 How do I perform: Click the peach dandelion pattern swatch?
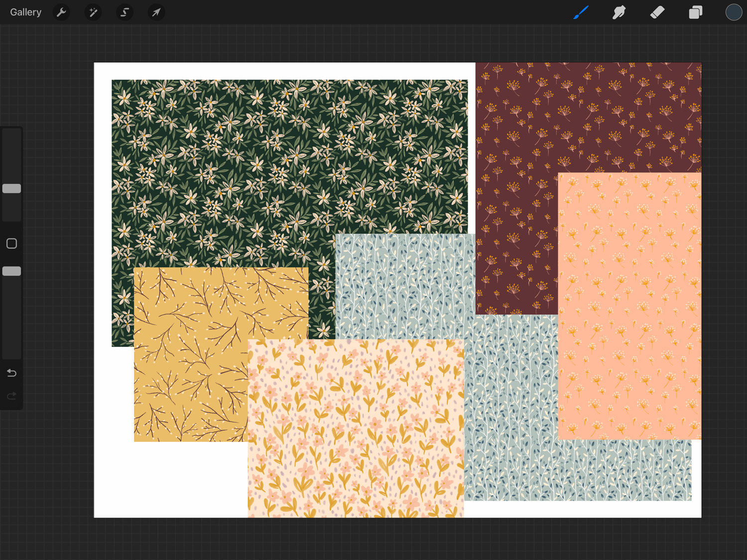(x=629, y=306)
